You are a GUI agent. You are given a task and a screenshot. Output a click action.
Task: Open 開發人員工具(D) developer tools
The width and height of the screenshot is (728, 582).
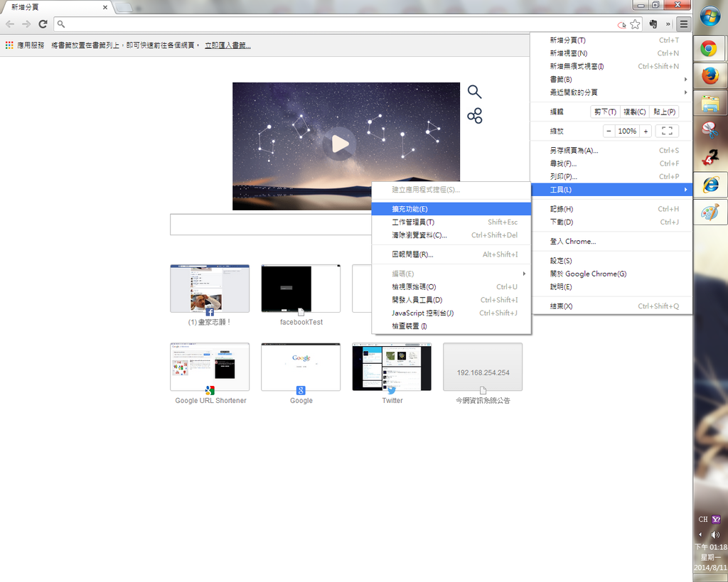(x=451, y=300)
